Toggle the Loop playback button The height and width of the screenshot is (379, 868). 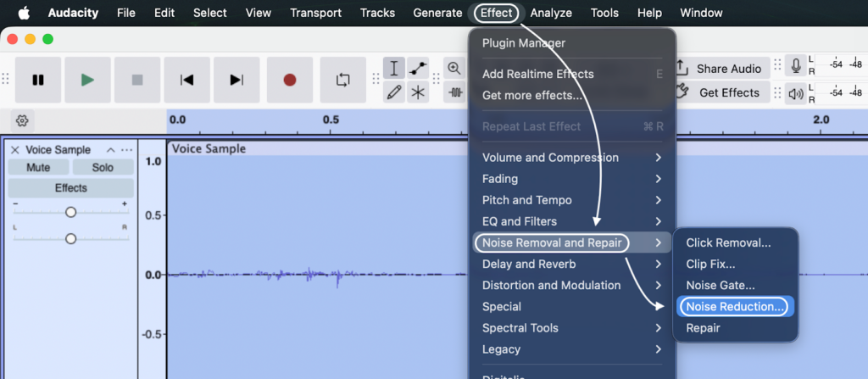pos(342,80)
